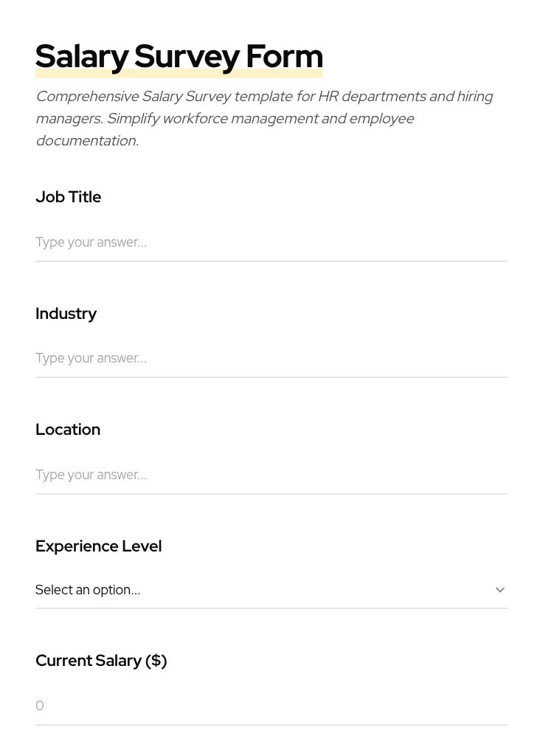This screenshot has height=756, width=543.
Task: Select the zero placeholder in salary input
Action: pos(40,706)
